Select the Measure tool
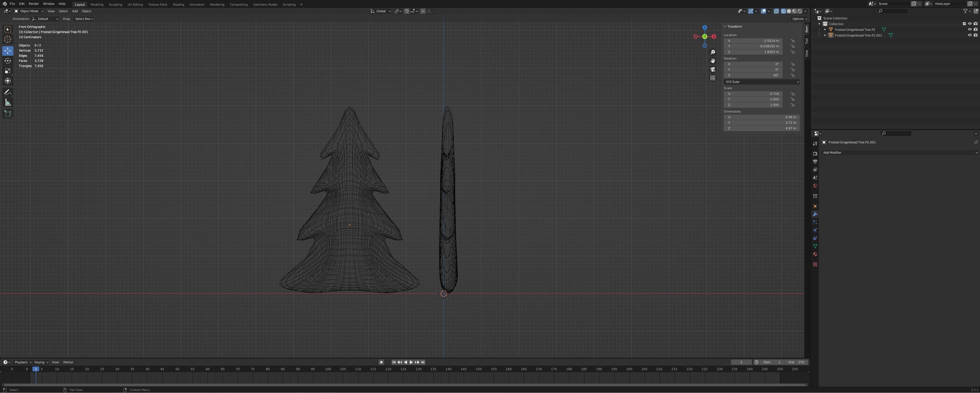This screenshot has width=980, height=393. pos(8,102)
